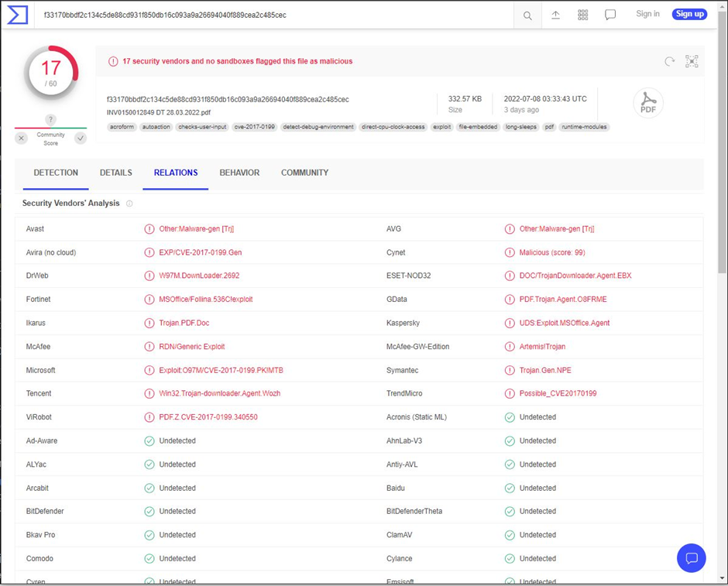Click the alert icon in Avast row

pos(149,228)
